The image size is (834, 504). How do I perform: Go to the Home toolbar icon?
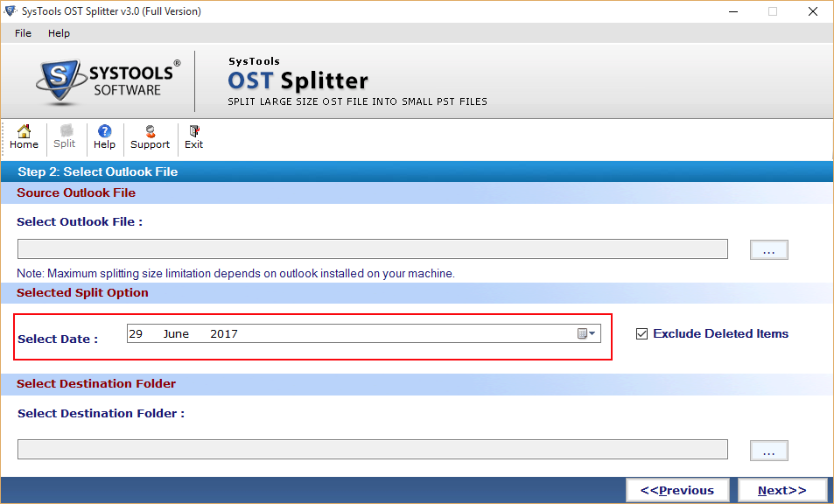(x=24, y=137)
